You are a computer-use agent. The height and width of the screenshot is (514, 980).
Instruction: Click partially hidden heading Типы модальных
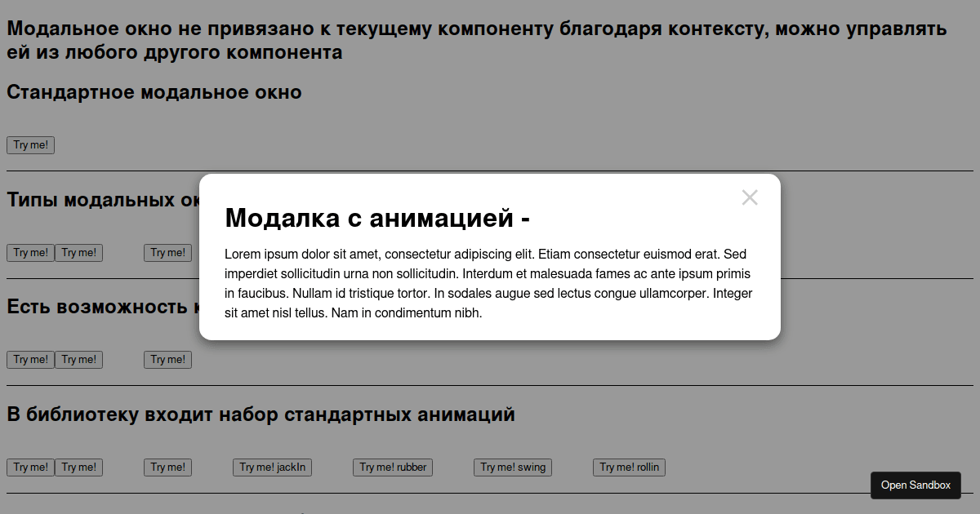(103, 200)
